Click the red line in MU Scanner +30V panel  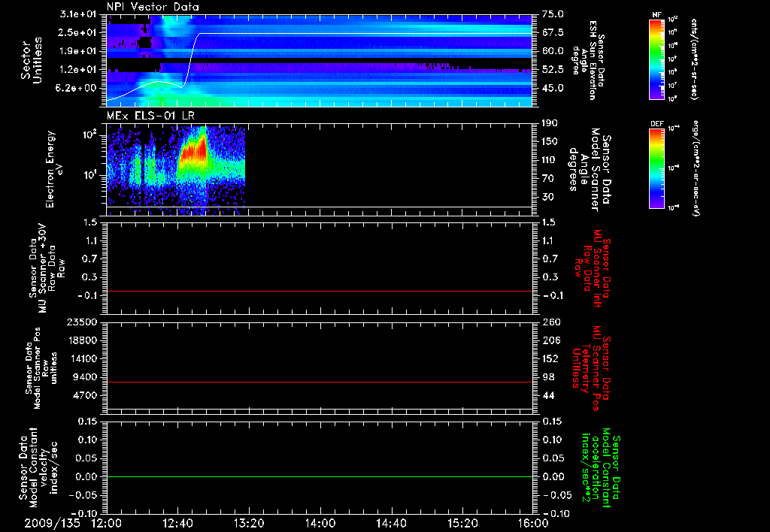point(320,291)
